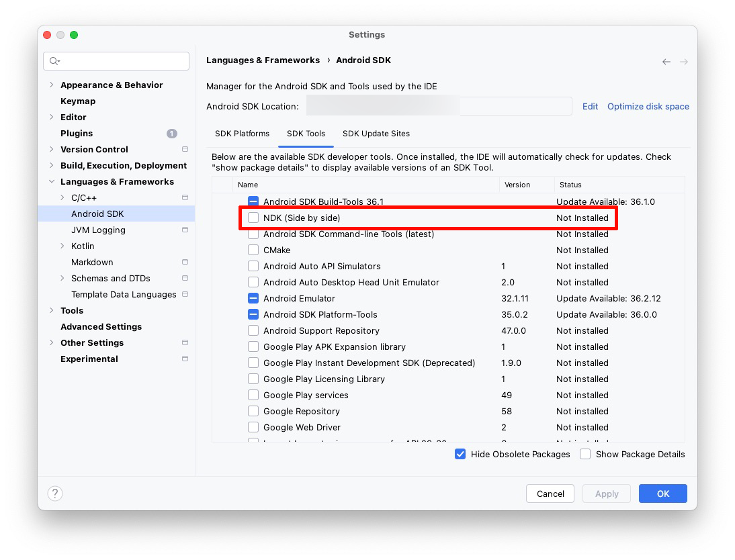The image size is (735, 560).
Task: Collapse Languages & Frameworks section
Action: coord(52,182)
